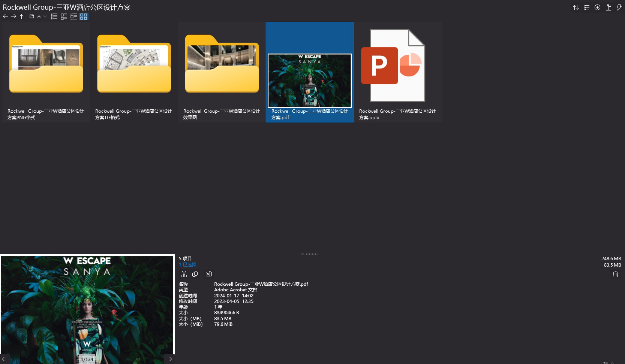
Task: Click the lightning bolt quick actions icon
Action: [619, 7]
